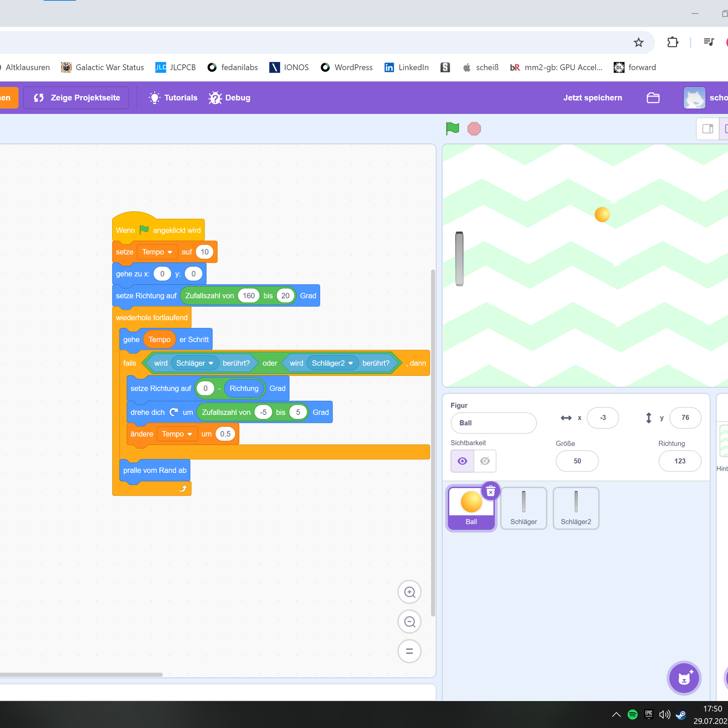Click Zeige Projektseite button
The width and height of the screenshot is (728, 728).
click(76, 98)
